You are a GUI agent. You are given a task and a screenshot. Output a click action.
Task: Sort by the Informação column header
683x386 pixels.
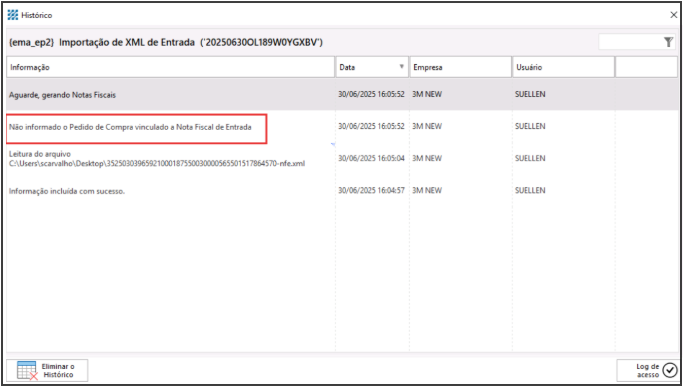170,67
